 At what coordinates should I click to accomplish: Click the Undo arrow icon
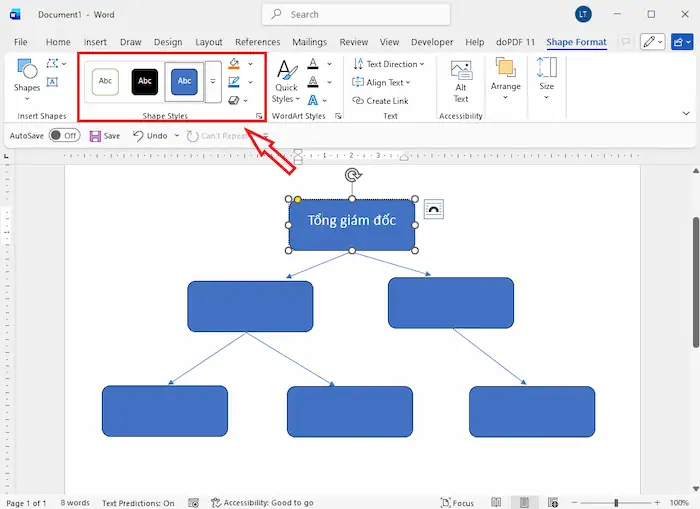click(x=138, y=136)
